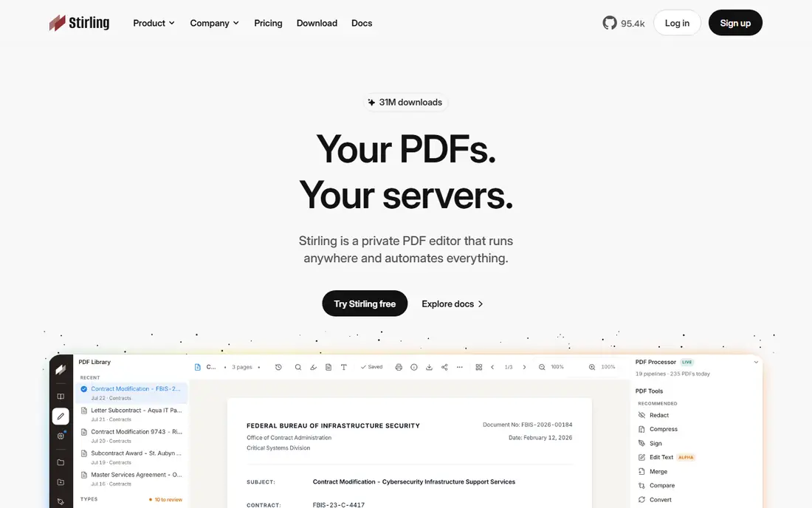Follow the Explore docs link
812x508 pixels.
pos(452,304)
